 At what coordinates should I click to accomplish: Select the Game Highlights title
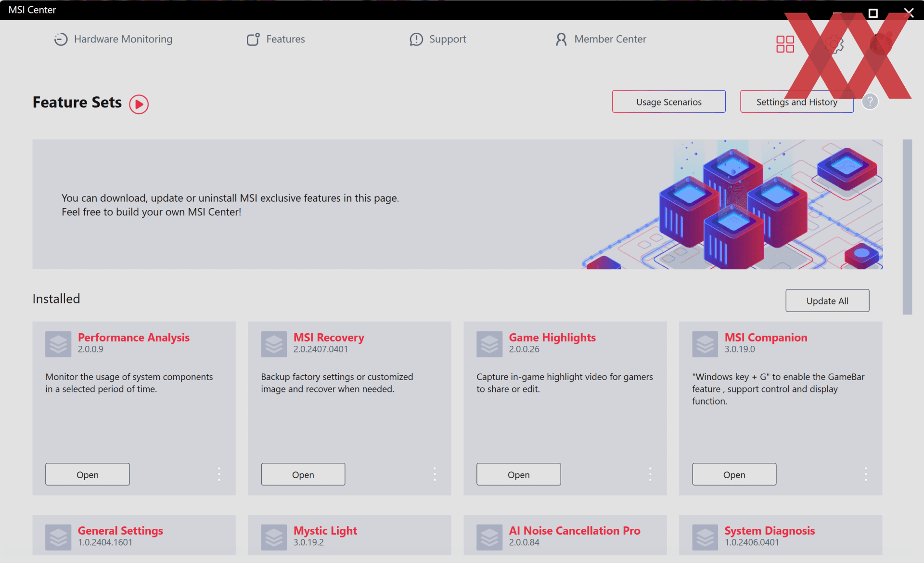pyautogui.click(x=552, y=337)
